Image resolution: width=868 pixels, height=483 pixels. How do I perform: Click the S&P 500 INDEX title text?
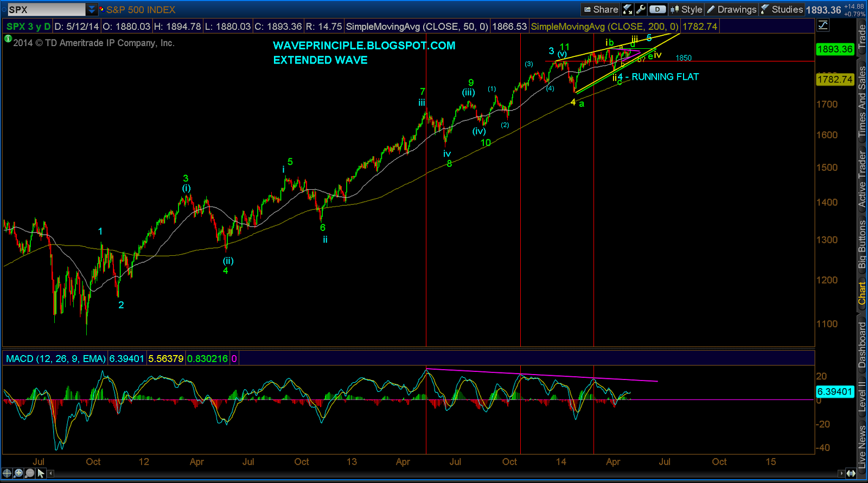(x=141, y=10)
